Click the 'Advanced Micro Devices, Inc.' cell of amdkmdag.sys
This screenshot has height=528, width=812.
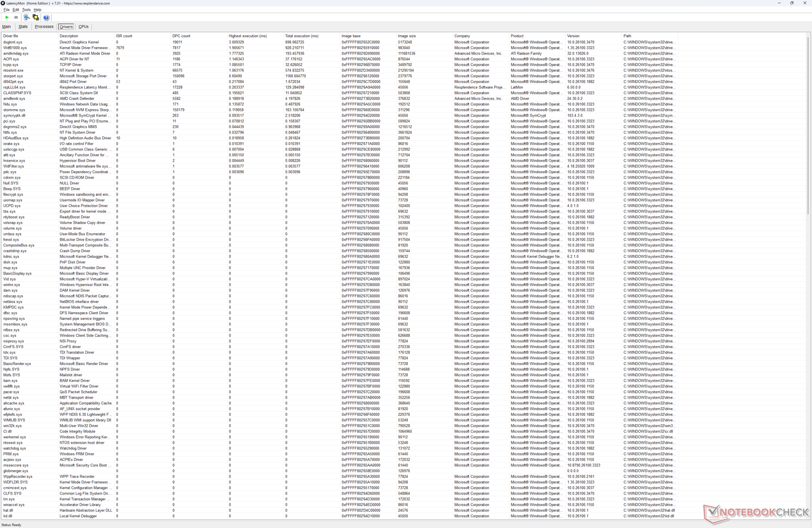pos(478,54)
